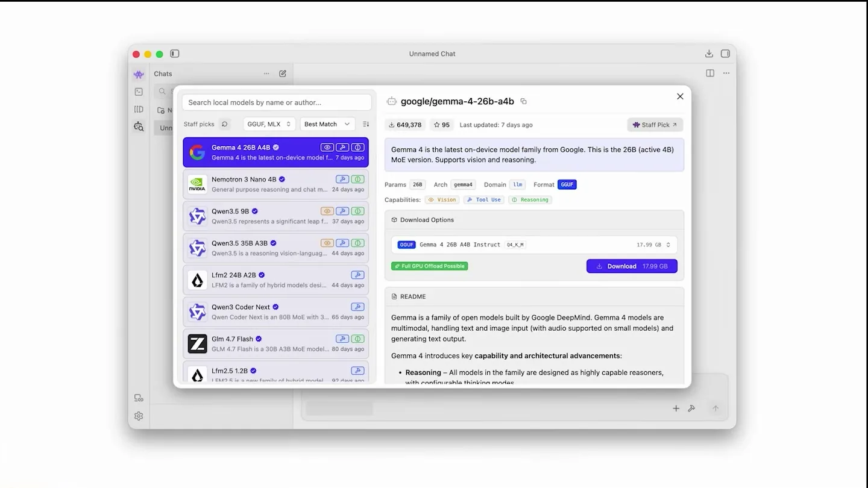The height and width of the screenshot is (488, 868).
Task: Copy the google/gemma-4-26b-a4b model name
Action: [523, 101]
